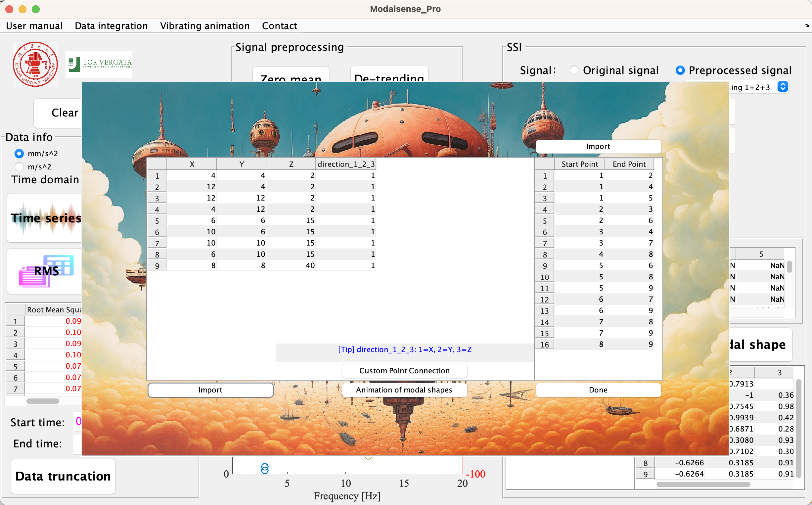Image resolution: width=812 pixels, height=505 pixels.
Task: Open the RMS calculation icon button
Action: (45, 271)
